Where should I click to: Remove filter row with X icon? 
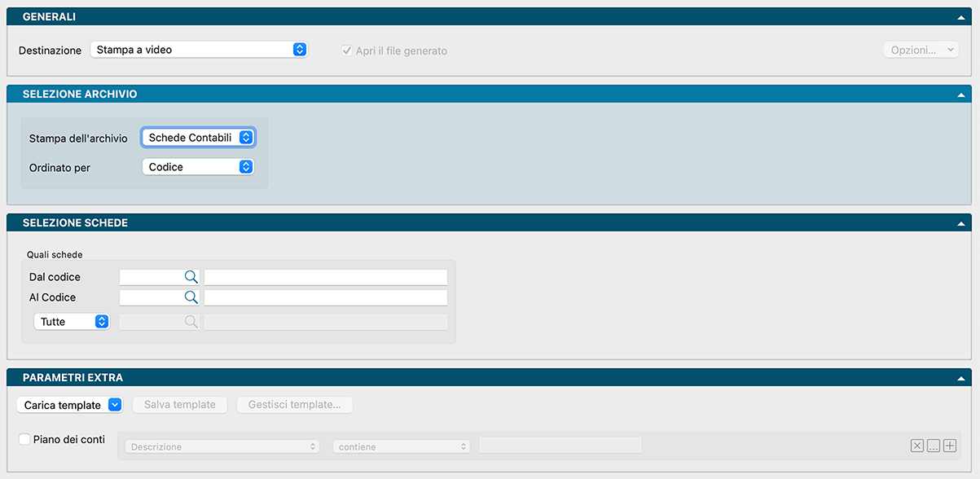pos(917,446)
